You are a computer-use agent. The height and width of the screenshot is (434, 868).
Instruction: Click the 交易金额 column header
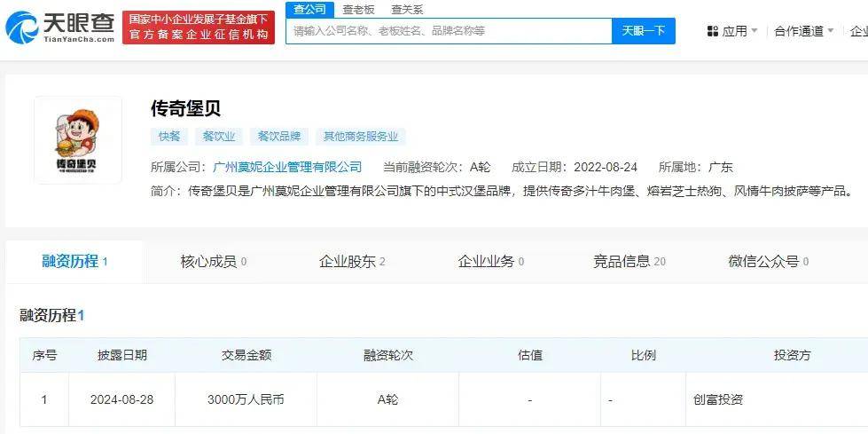point(246,355)
